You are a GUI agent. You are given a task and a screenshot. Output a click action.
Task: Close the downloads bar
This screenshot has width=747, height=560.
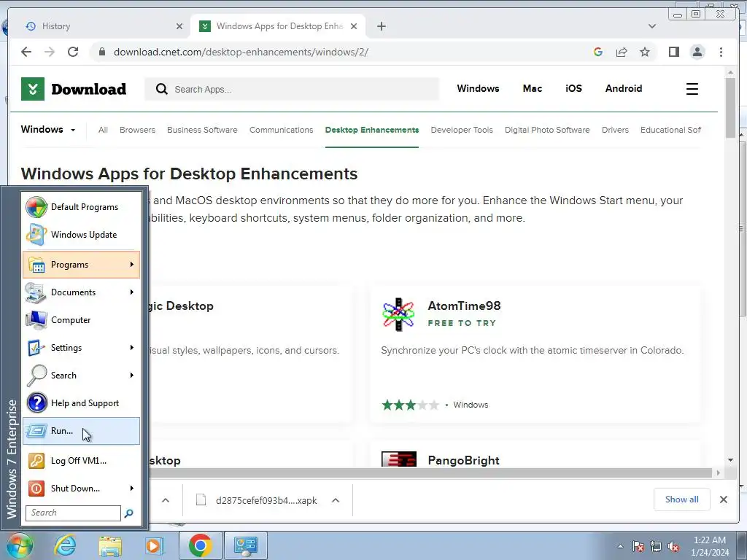pos(723,499)
